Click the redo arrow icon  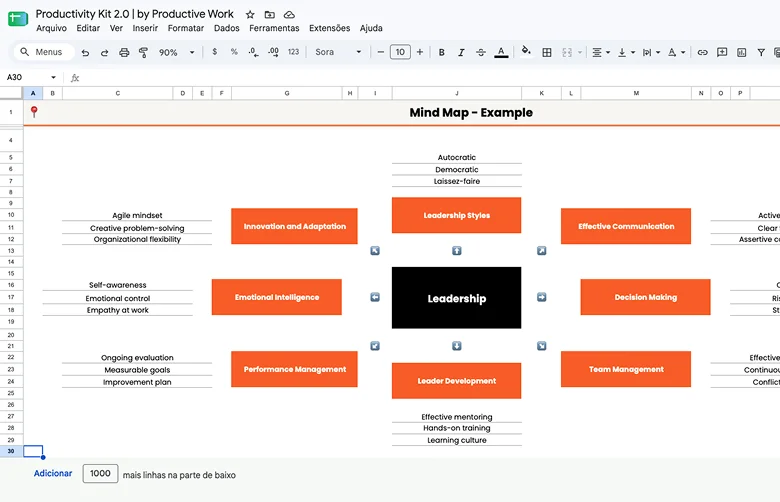click(104, 52)
